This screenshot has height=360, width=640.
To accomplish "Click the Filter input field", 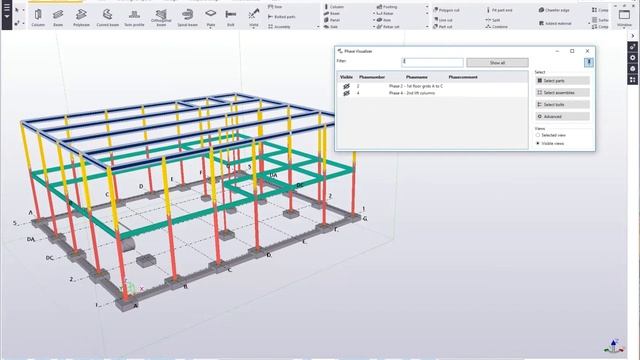I will 432,62.
